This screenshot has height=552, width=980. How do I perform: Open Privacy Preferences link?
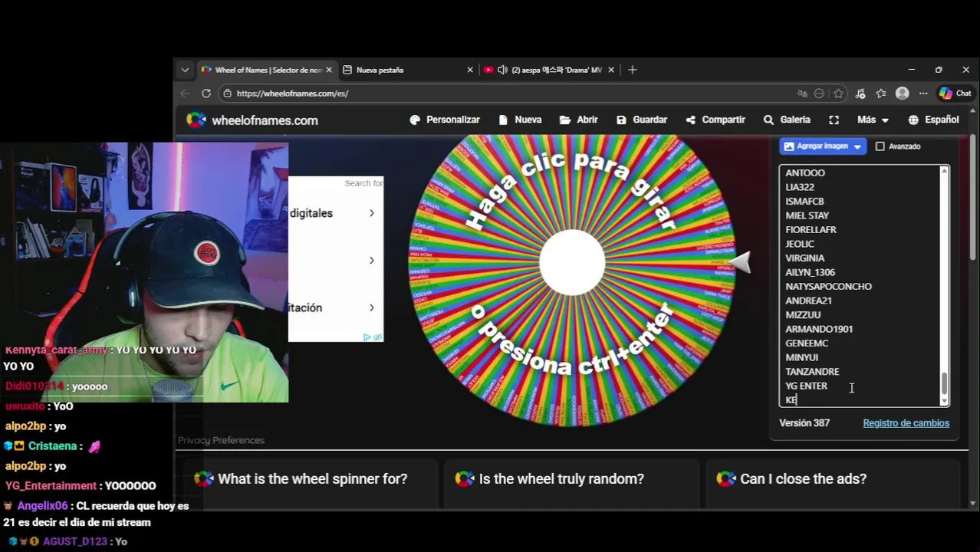pyautogui.click(x=221, y=441)
